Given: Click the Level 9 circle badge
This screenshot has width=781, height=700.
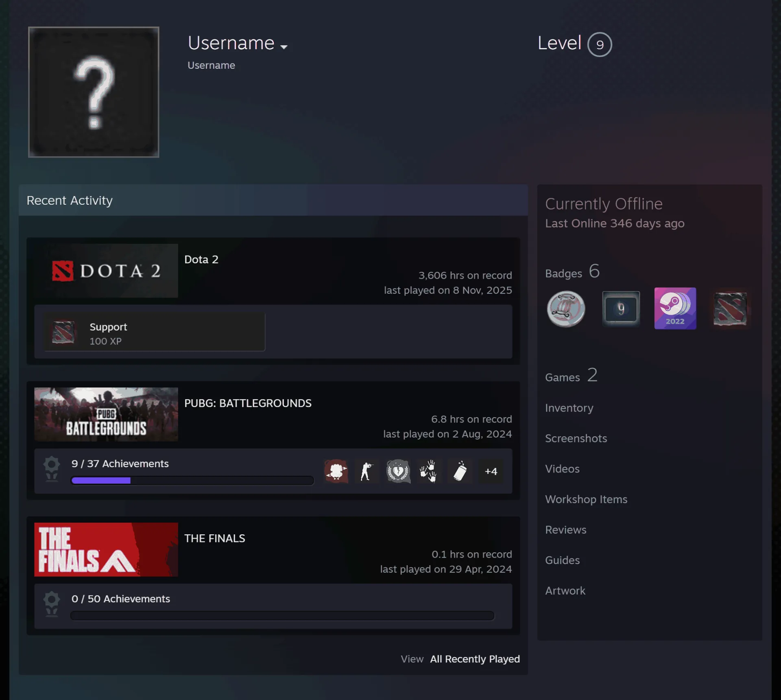Looking at the screenshot, I should coord(600,44).
